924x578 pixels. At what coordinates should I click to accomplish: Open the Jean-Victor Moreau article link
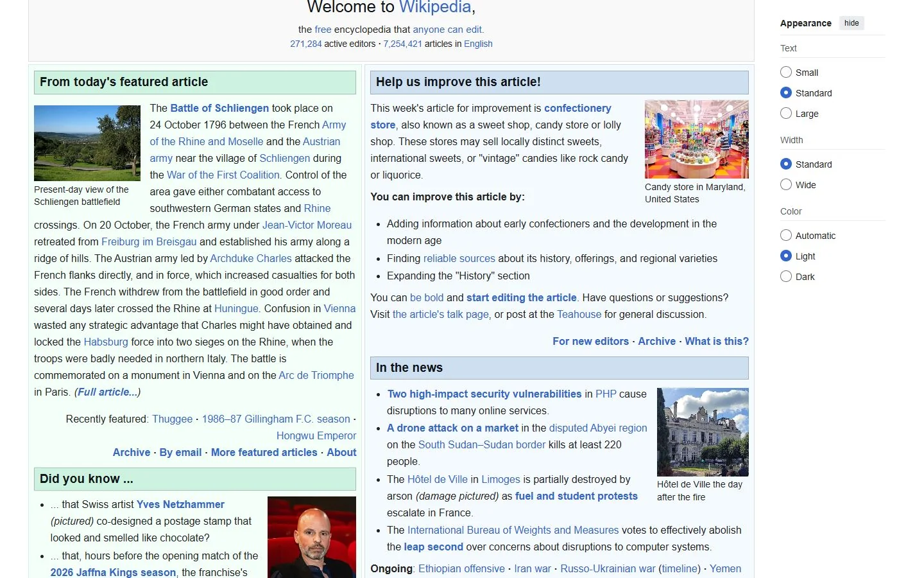click(x=307, y=225)
